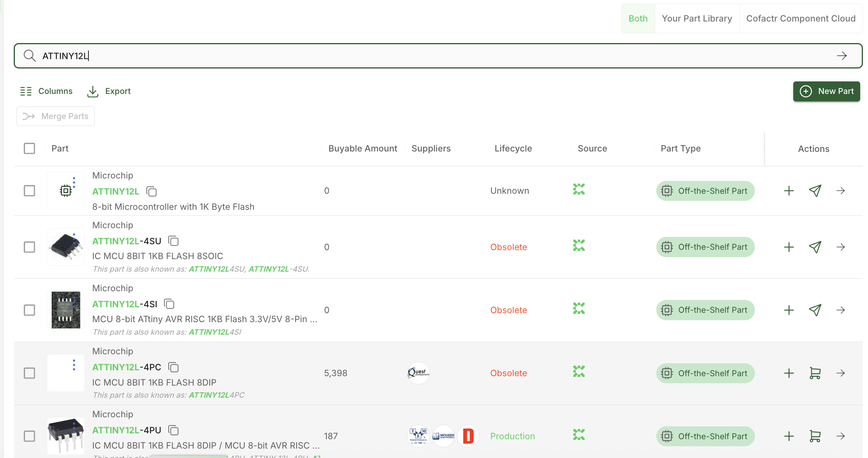Click the 5,398 buyable amount value
The height and width of the screenshot is (458, 868).
pos(336,373)
